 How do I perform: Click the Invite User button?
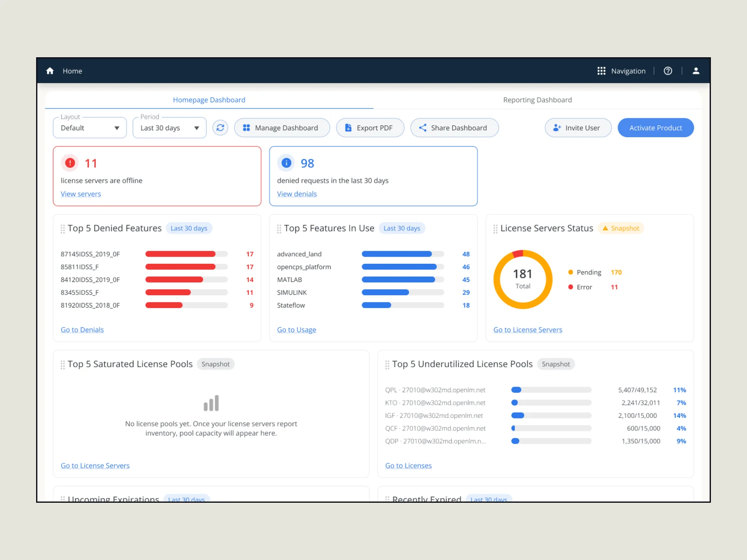[x=578, y=128]
